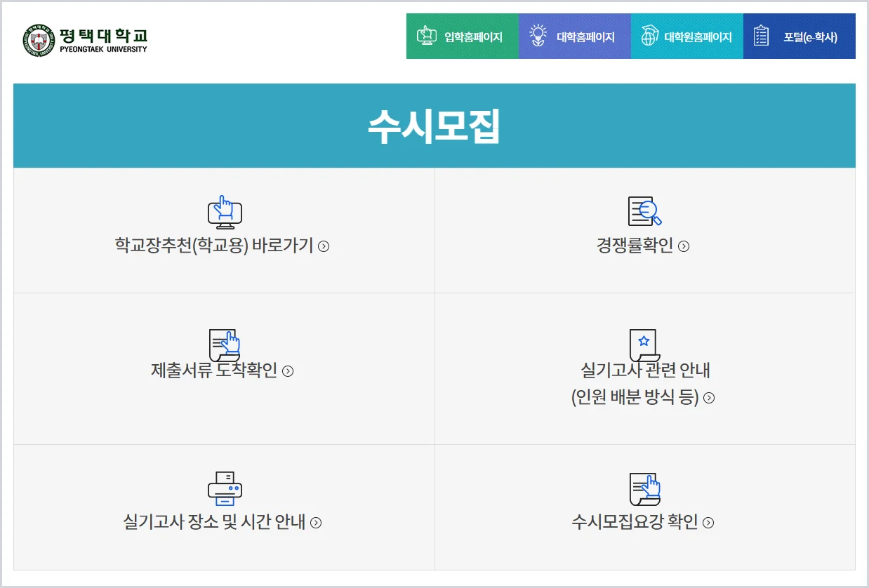Image resolution: width=869 pixels, height=588 pixels.
Task: Open 실기고사 장소 및 시간 안내 link
Action: click(223, 522)
